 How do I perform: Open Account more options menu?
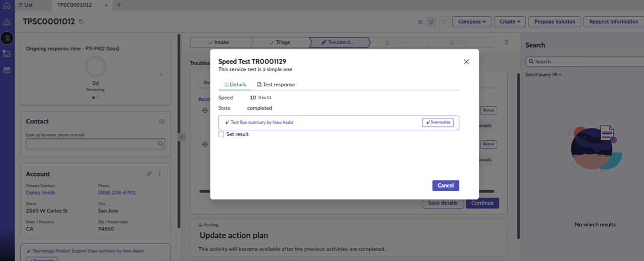(160, 174)
